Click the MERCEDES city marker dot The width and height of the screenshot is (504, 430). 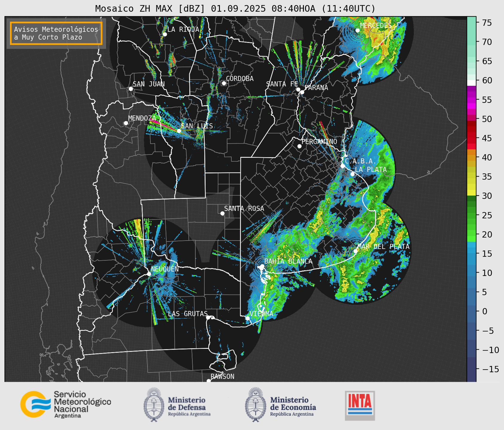(x=358, y=31)
